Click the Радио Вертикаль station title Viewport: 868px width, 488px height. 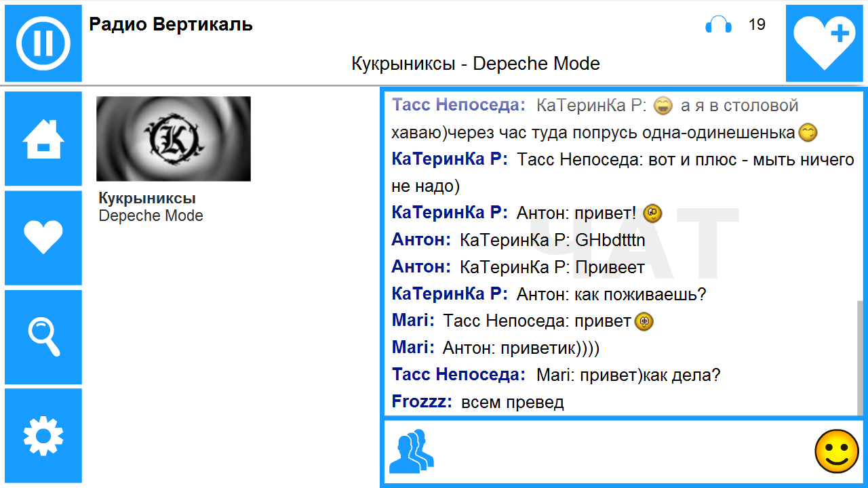click(171, 25)
